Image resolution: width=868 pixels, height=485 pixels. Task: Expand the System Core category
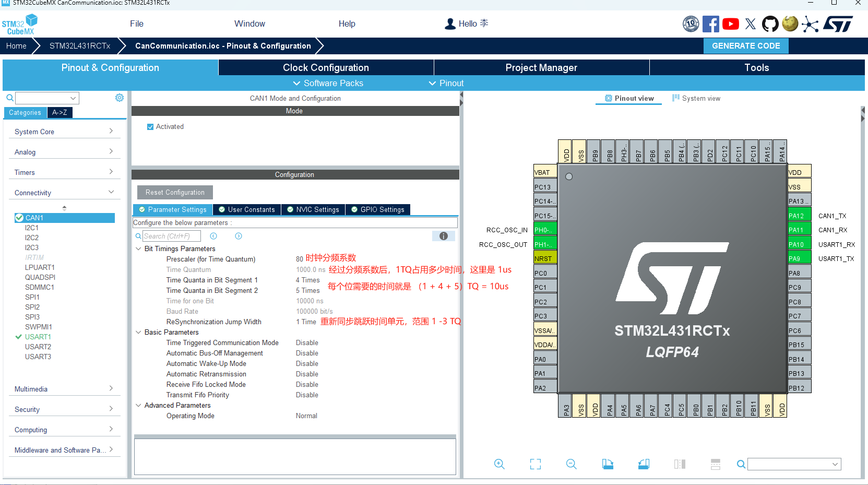[x=64, y=132]
